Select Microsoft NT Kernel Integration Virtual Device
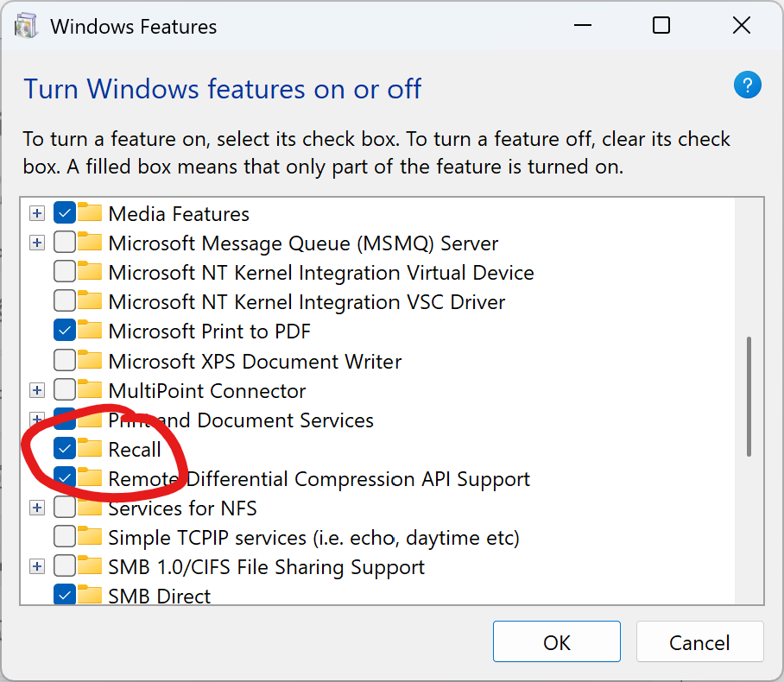The image size is (784, 682). click(320, 273)
